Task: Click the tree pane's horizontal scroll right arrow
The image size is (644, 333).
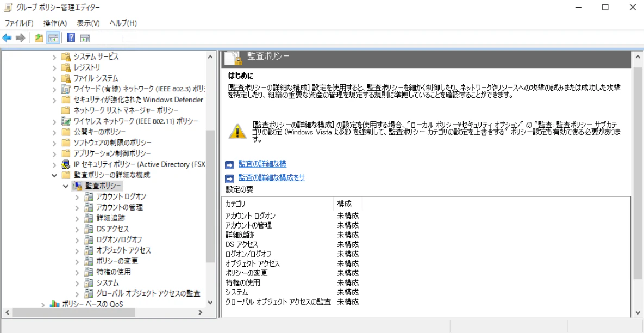Action: (201, 312)
